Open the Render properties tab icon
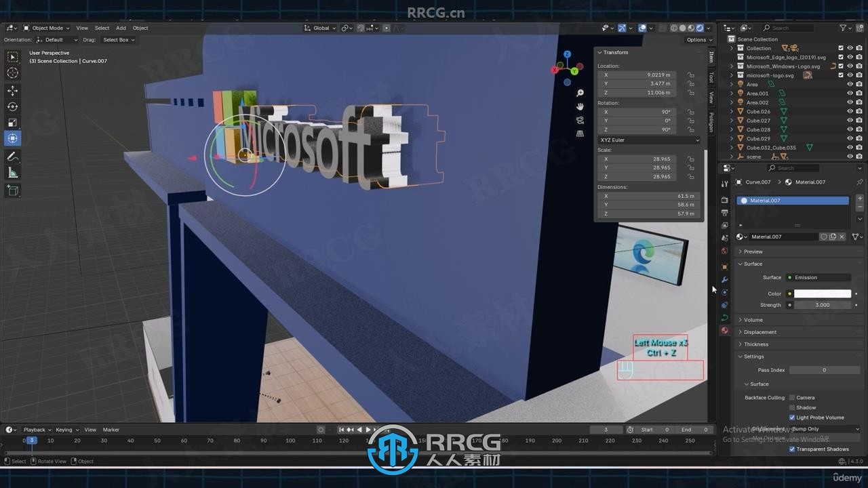The image size is (868, 488). (x=724, y=200)
